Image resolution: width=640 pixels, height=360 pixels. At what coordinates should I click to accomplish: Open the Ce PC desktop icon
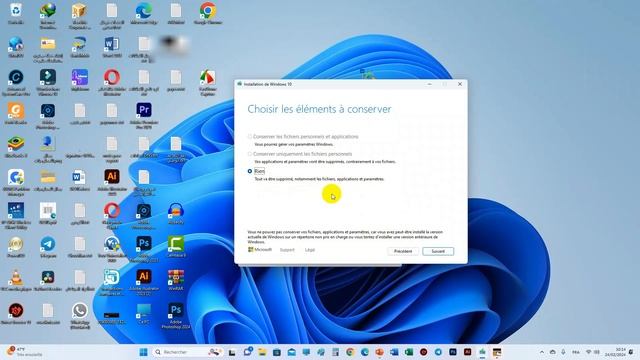click(x=144, y=313)
